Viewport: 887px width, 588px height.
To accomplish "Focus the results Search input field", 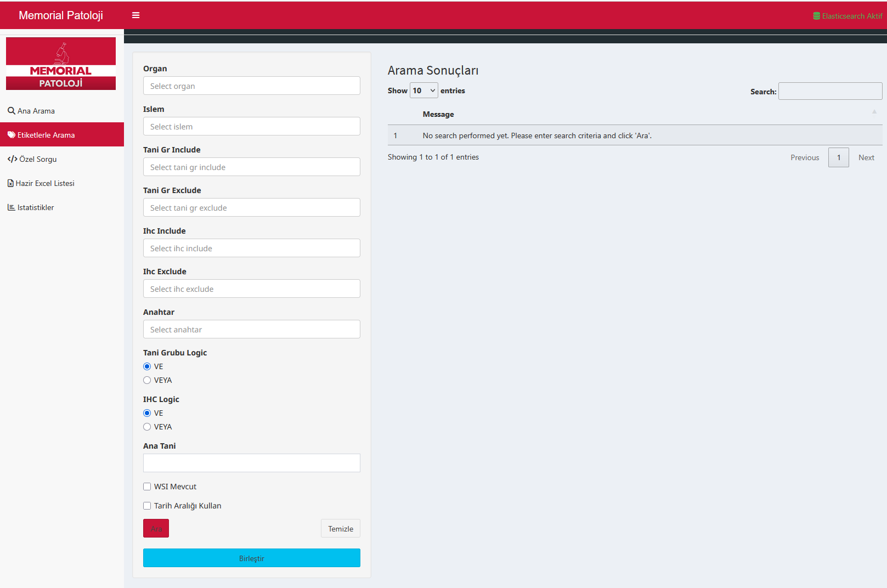I will point(830,91).
